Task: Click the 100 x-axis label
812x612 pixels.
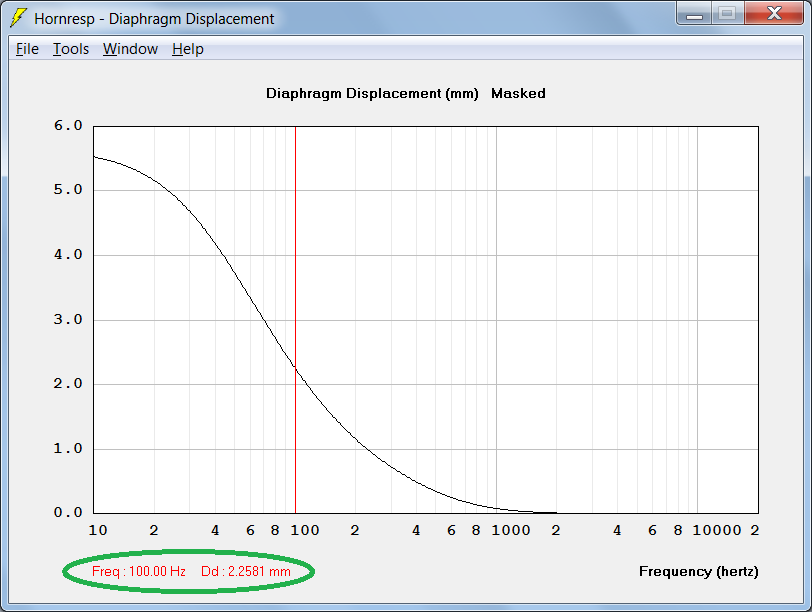Action: tap(304, 530)
